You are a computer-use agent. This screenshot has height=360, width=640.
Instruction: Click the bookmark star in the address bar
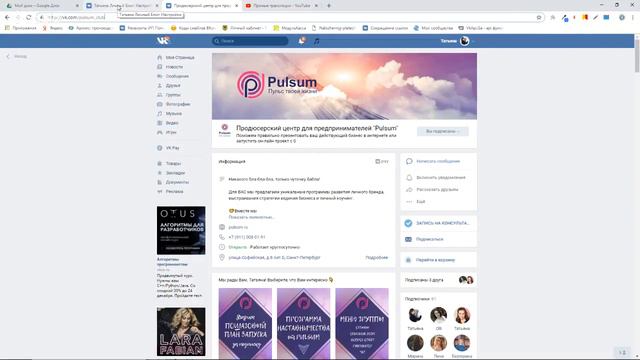click(x=539, y=18)
